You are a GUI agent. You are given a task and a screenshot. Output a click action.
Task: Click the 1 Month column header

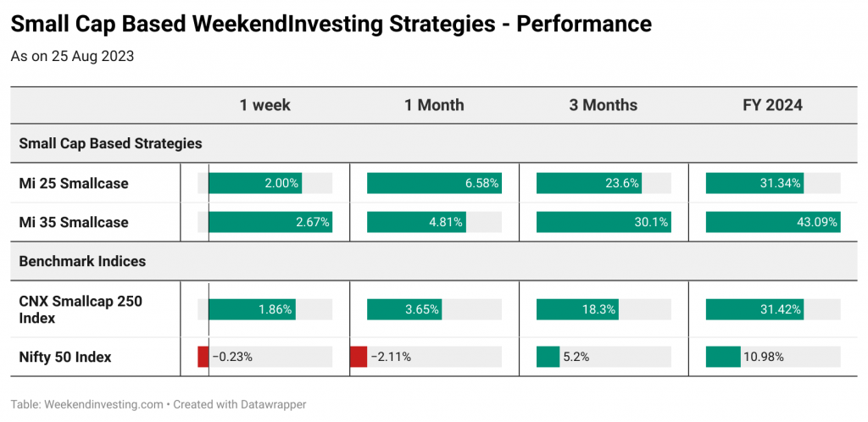[434, 105]
